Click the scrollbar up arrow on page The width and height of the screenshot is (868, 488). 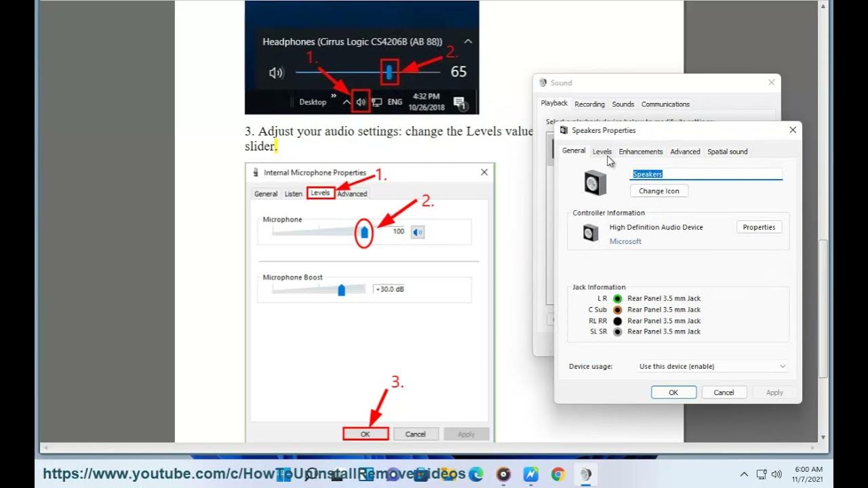(x=823, y=5)
